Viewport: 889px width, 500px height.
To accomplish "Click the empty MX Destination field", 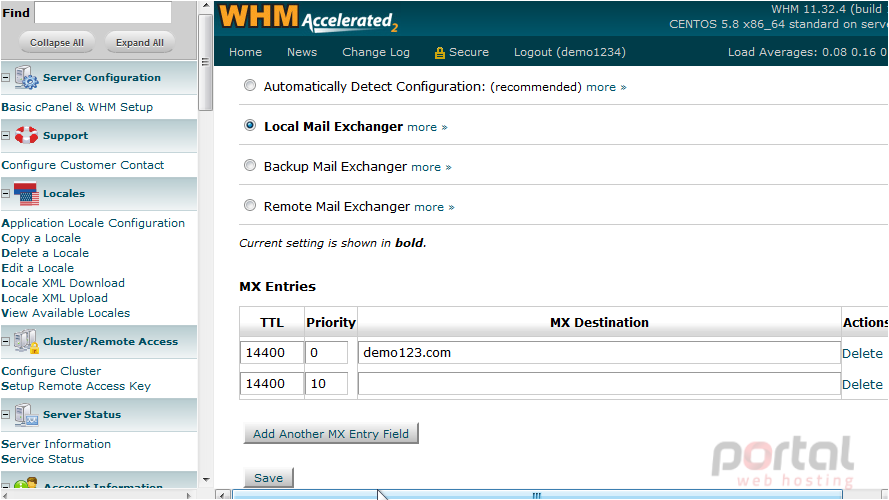I will pyautogui.click(x=599, y=384).
